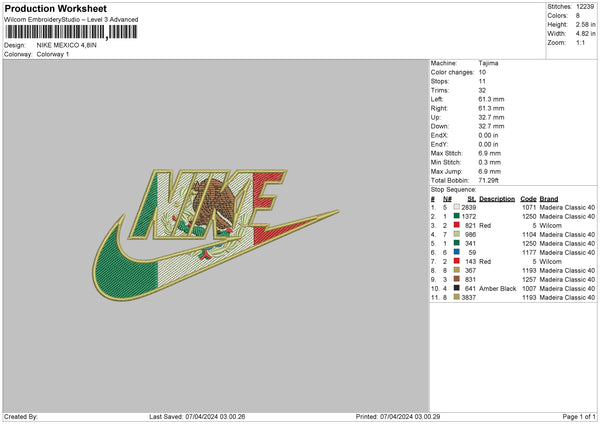Select the 'Left:' measurement label
Screen dimensions: 600x424
(x=437, y=99)
